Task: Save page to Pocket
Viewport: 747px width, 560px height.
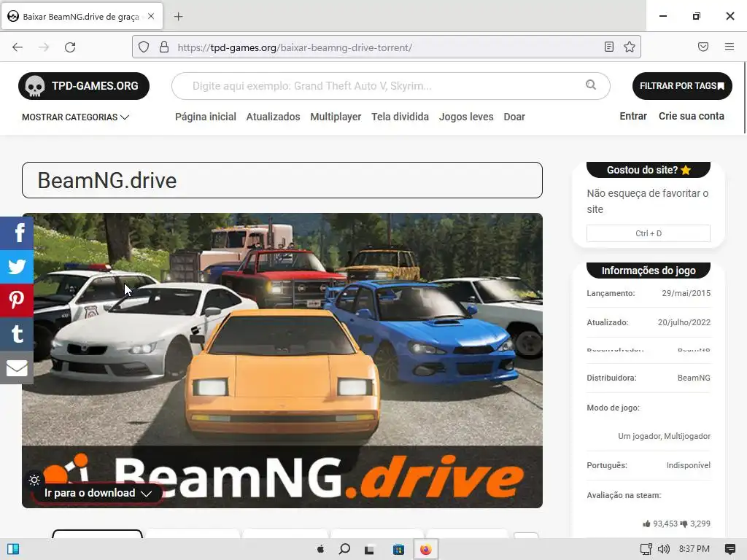Action: [703, 47]
